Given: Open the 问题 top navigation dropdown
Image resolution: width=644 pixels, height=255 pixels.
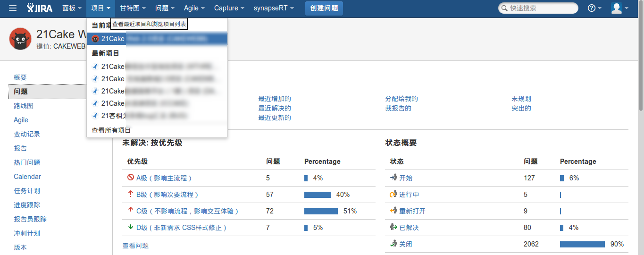Looking at the screenshot, I should (165, 8).
